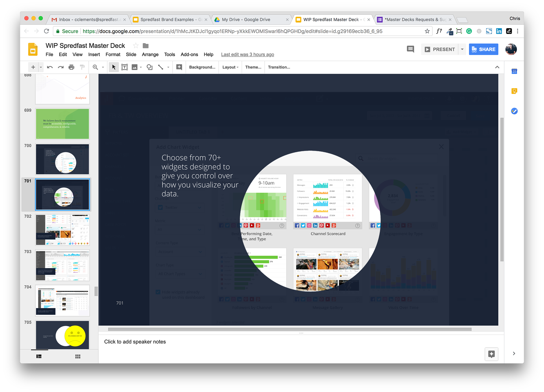Switch to the My Drive - Google Drive tab

pos(252,20)
